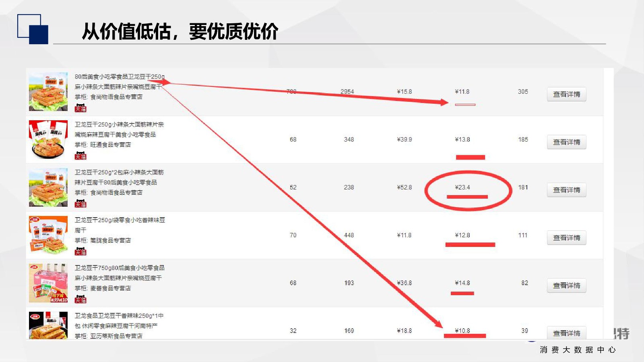
Task: Select value 111 cell
Action: (523, 235)
